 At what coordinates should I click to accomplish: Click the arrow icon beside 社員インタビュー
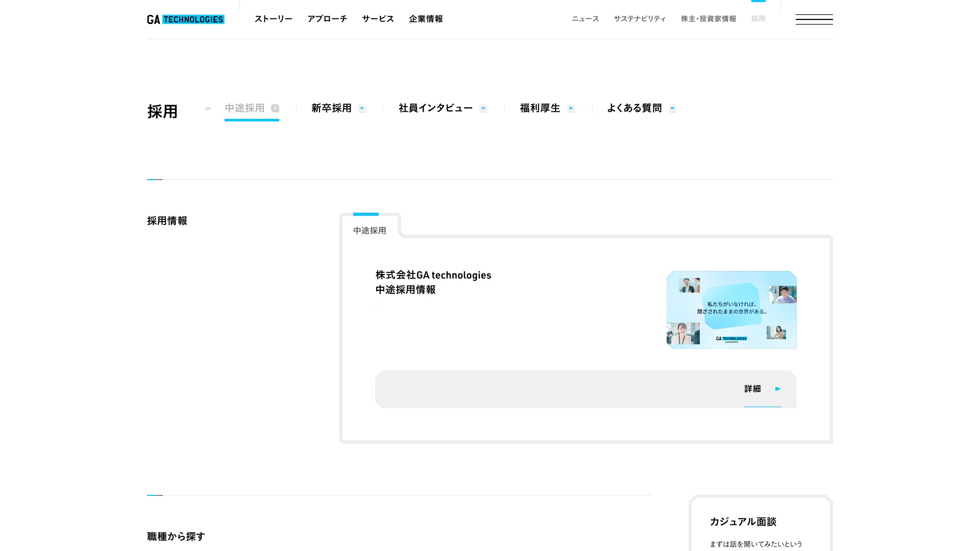[483, 108]
